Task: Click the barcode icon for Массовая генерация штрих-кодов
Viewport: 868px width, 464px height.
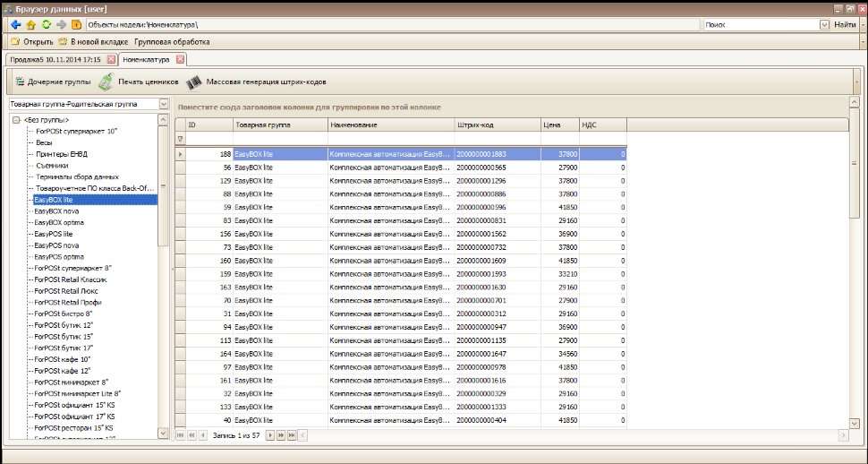Action: (x=194, y=82)
